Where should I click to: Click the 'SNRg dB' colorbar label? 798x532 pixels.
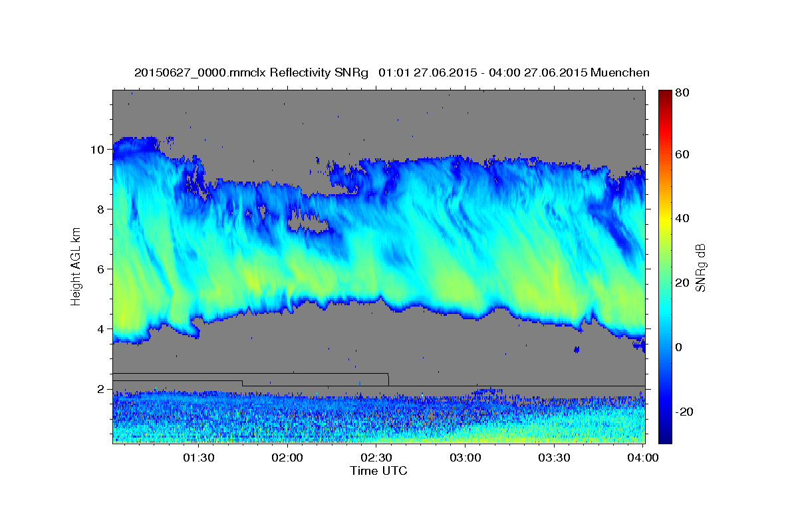point(700,267)
